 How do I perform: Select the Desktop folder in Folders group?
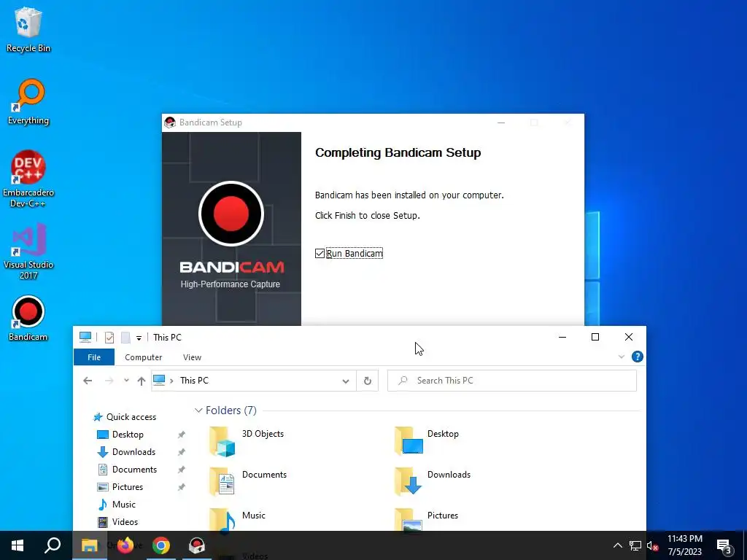[x=427, y=441]
